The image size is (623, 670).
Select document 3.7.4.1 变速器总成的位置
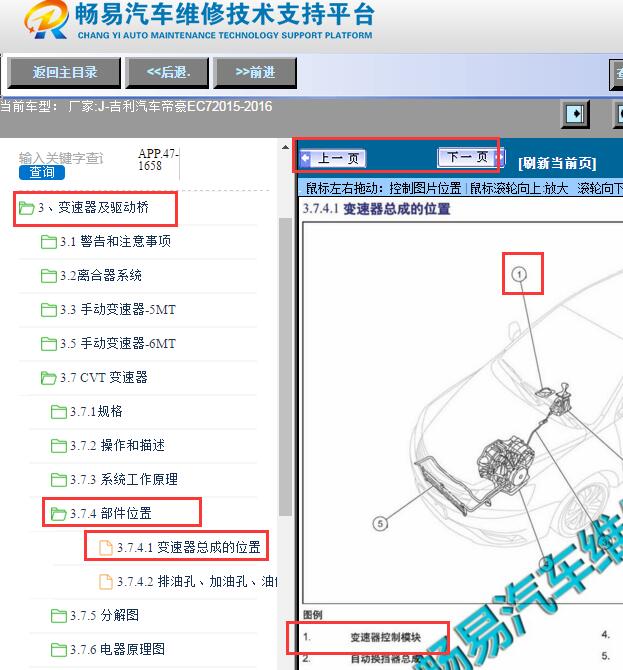pyautogui.click(x=188, y=547)
